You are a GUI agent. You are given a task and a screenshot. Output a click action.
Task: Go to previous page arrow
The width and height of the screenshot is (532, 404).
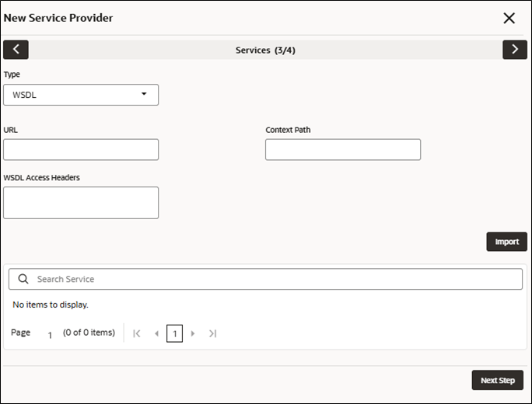click(x=157, y=333)
